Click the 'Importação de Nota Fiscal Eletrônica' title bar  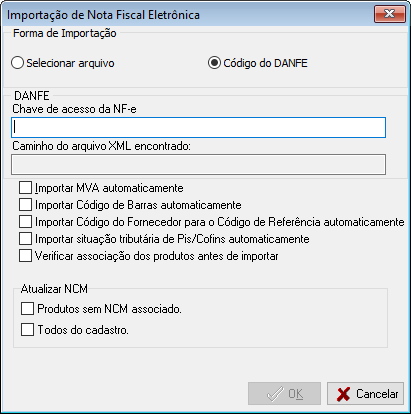pyautogui.click(x=103, y=15)
